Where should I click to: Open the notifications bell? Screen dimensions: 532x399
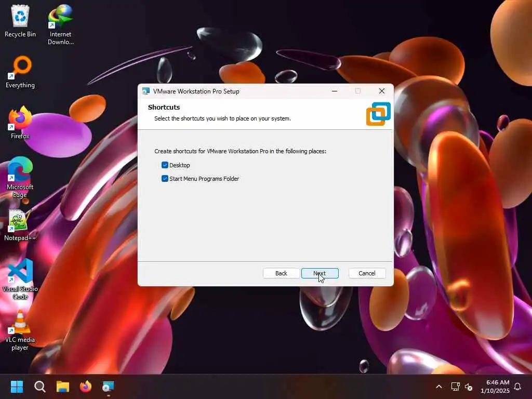pyautogui.click(x=517, y=387)
